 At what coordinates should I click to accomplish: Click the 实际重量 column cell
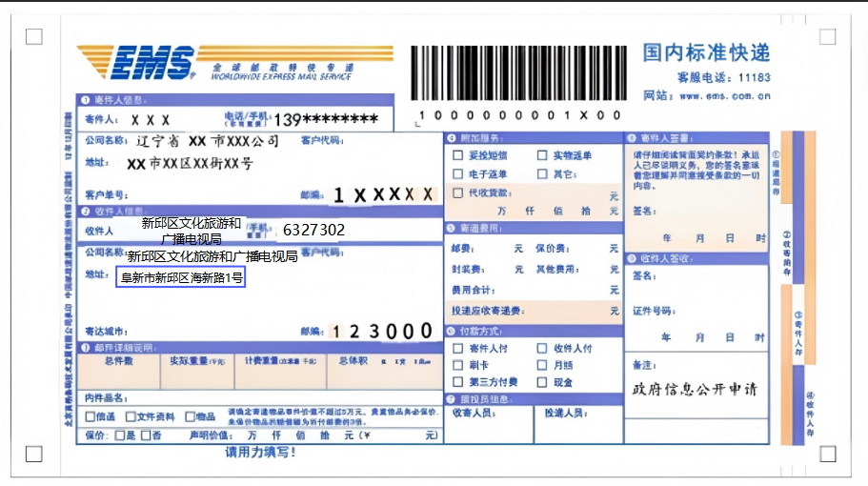coord(197,372)
